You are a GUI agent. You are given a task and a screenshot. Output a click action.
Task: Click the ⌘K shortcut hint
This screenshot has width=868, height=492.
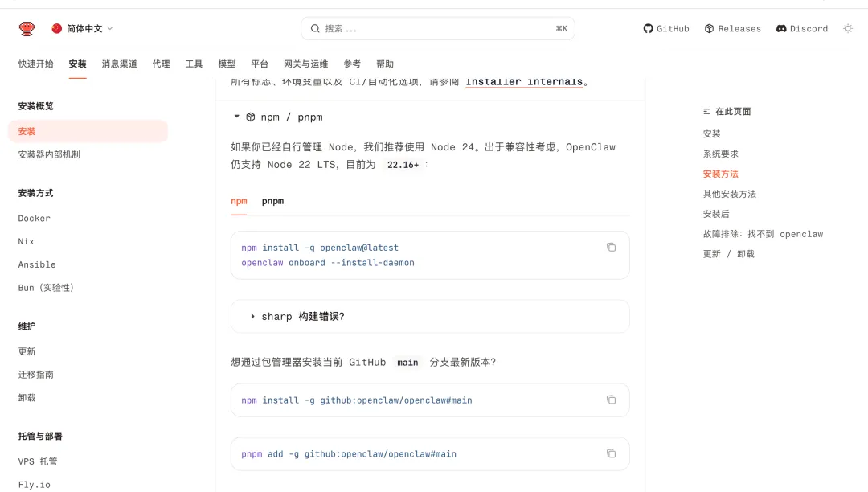(561, 29)
